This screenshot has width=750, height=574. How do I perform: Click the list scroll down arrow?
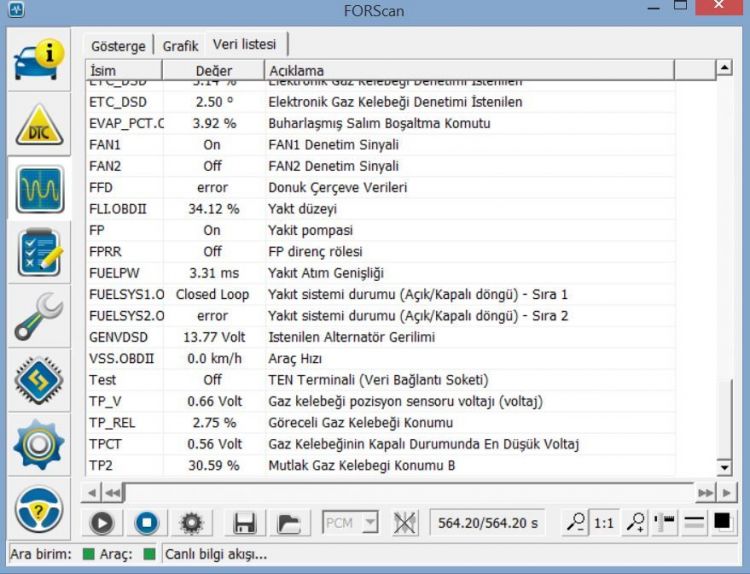[724, 467]
